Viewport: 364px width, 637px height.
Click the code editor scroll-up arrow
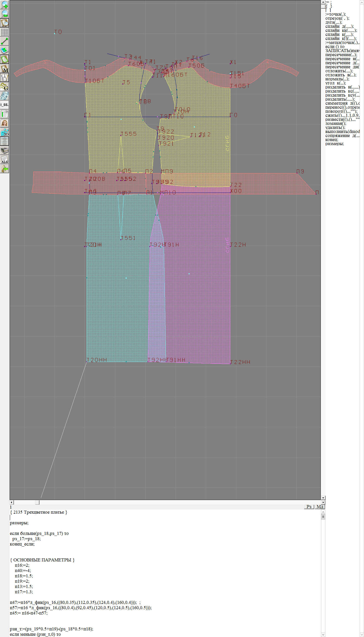click(x=323, y=512)
